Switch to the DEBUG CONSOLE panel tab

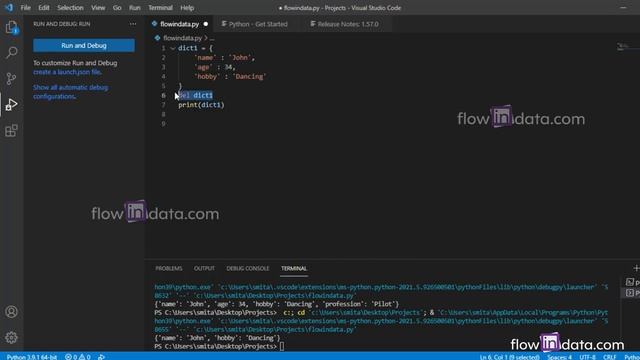(x=248, y=268)
